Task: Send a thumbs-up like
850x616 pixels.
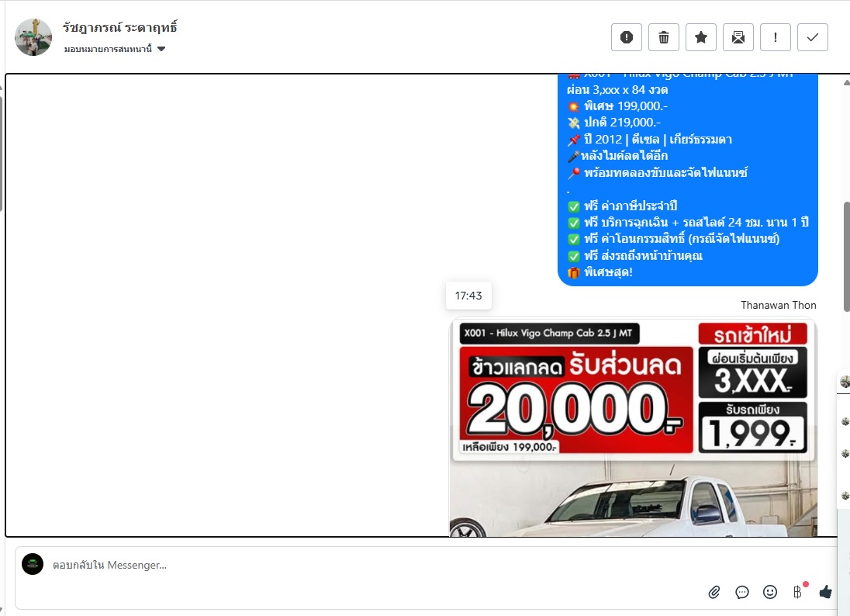Action: tap(826, 592)
